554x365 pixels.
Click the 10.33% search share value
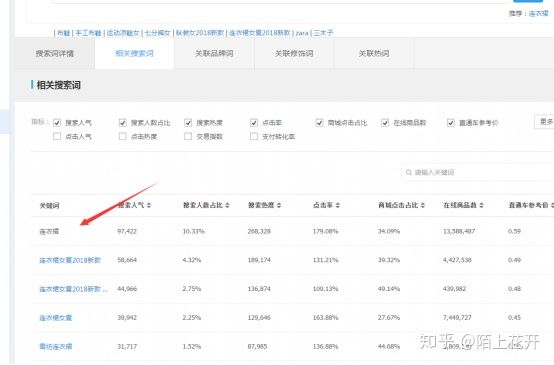coord(193,231)
